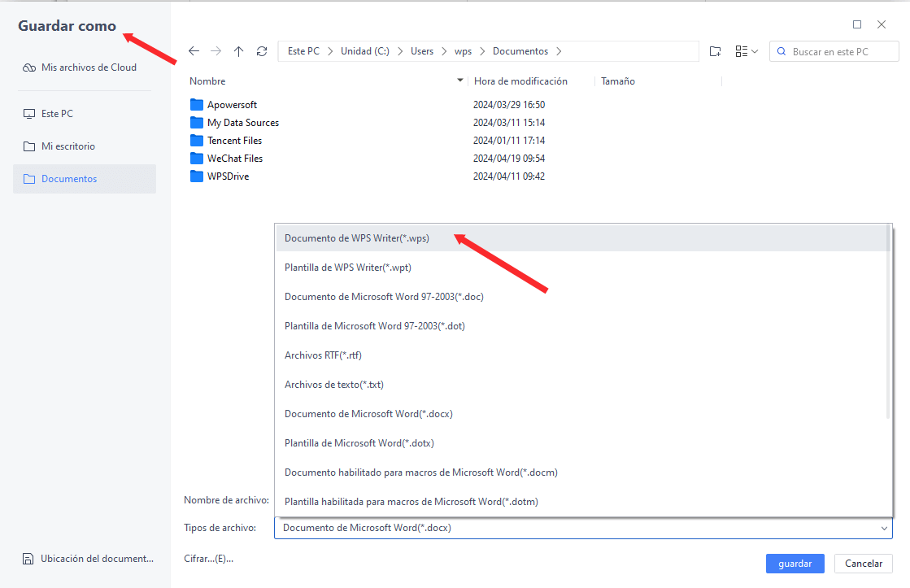910x588 pixels.
Task: Select Documentos in the sidebar
Action: [x=85, y=179]
